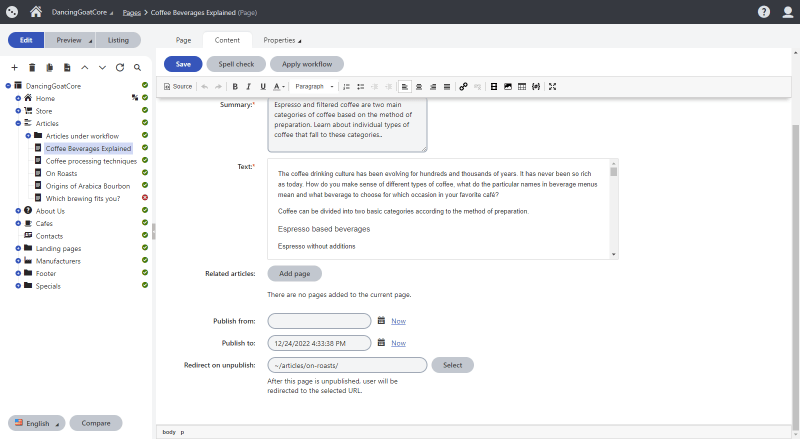This screenshot has height=439, width=800.
Task: Open the Page tab
Action: click(x=183, y=40)
